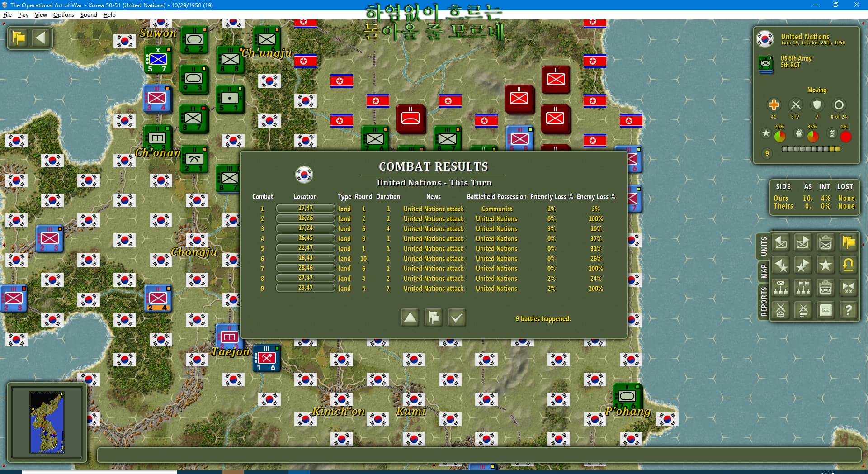Click the left-arrow back button in top-left
Image resolution: width=868 pixels, height=474 pixels.
click(41, 38)
